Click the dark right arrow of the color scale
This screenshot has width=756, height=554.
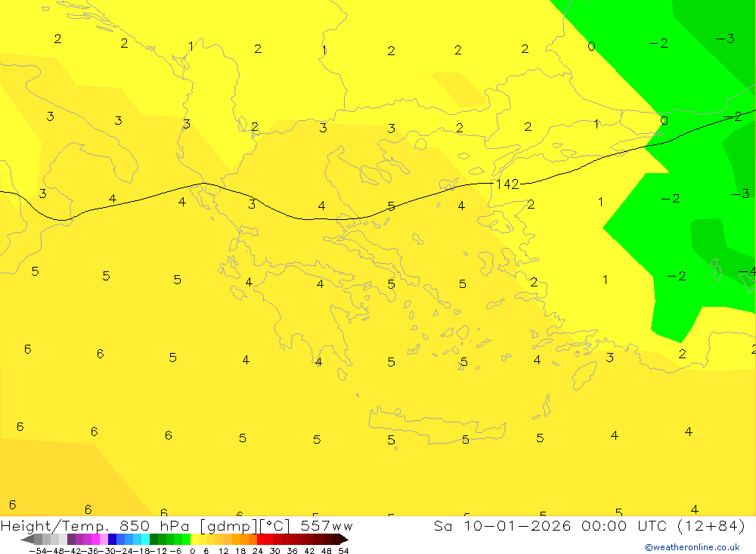[x=343, y=540]
